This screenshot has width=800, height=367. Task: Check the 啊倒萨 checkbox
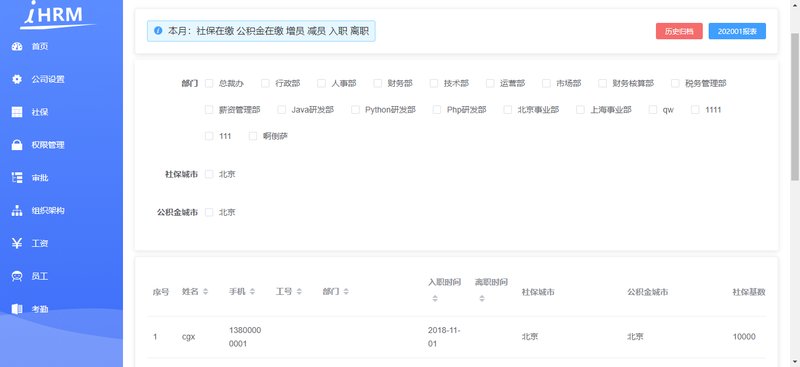tap(253, 136)
